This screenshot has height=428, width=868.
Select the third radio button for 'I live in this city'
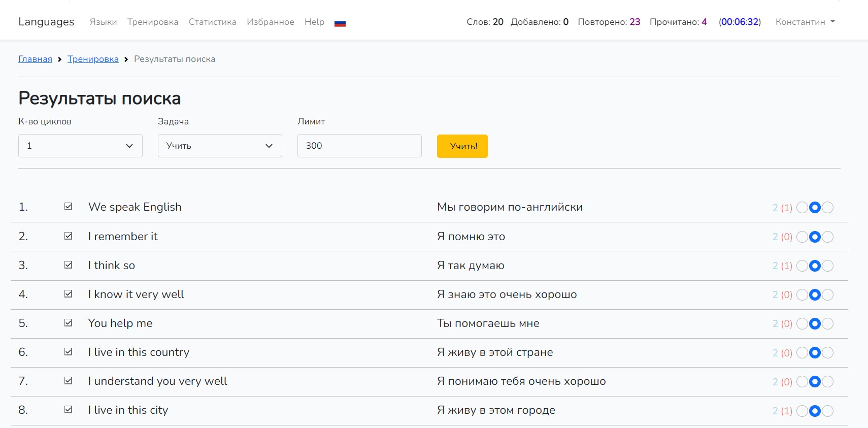828,411
